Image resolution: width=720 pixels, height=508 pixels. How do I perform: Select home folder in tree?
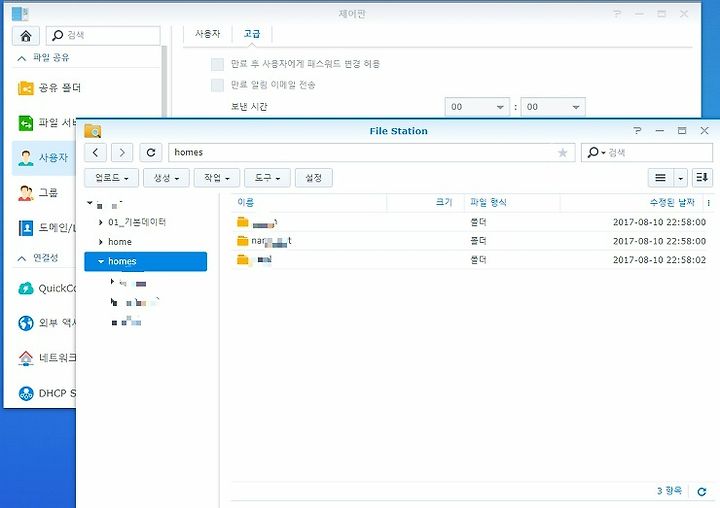pyautogui.click(x=120, y=242)
